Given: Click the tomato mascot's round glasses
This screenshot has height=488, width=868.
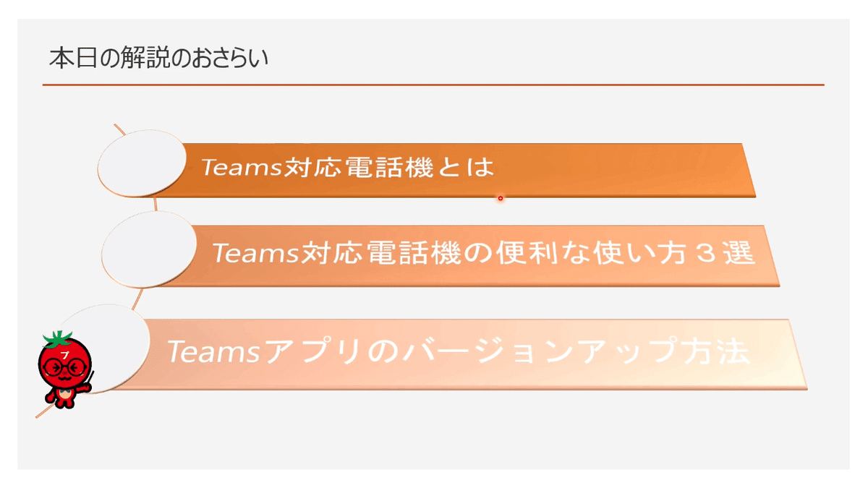Looking at the screenshot, I should pyautogui.click(x=66, y=369).
